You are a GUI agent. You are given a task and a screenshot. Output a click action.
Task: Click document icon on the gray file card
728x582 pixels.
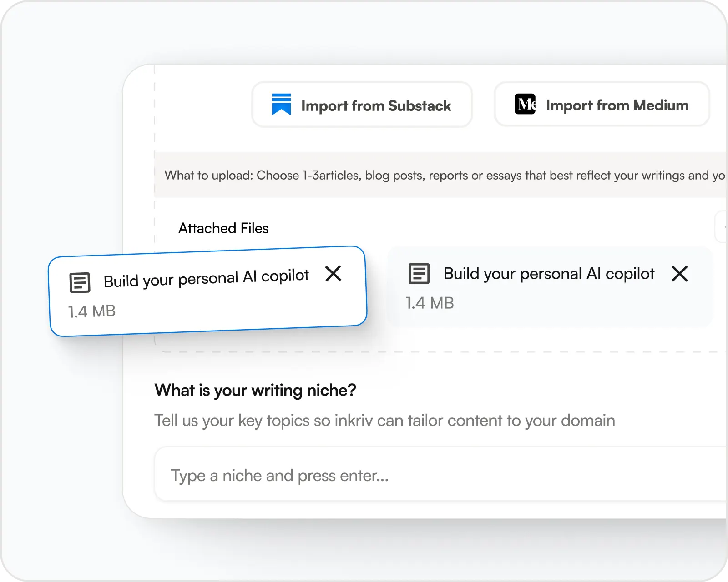[x=419, y=273]
